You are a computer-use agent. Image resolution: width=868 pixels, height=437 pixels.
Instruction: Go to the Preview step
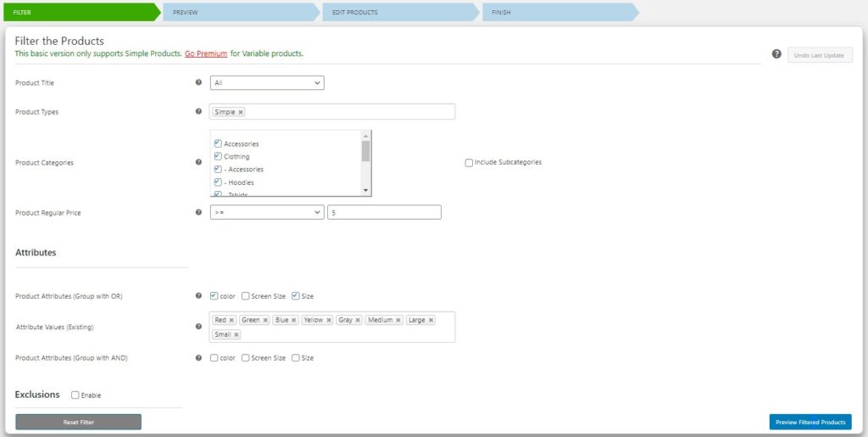(x=242, y=12)
